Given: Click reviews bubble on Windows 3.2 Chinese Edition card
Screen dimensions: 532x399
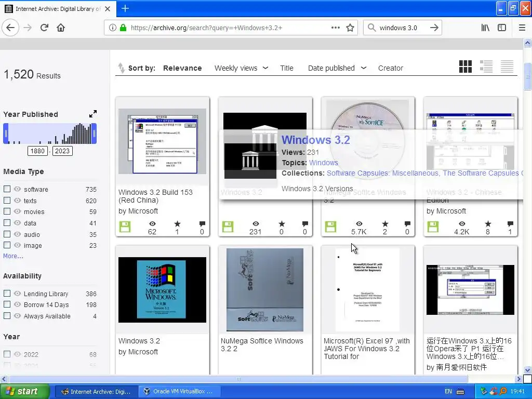Looking at the screenshot, I should point(510,224).
